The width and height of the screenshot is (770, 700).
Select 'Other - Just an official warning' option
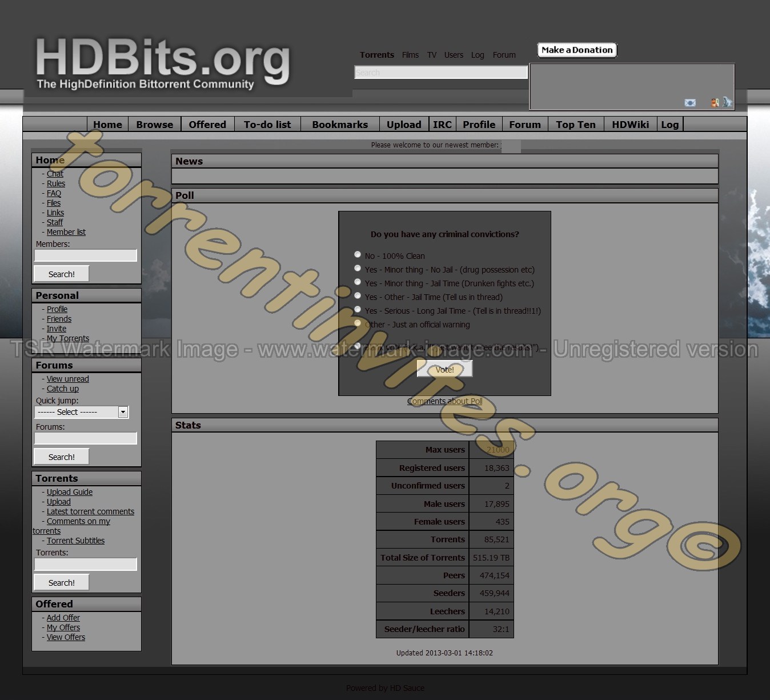pos(358,323)
